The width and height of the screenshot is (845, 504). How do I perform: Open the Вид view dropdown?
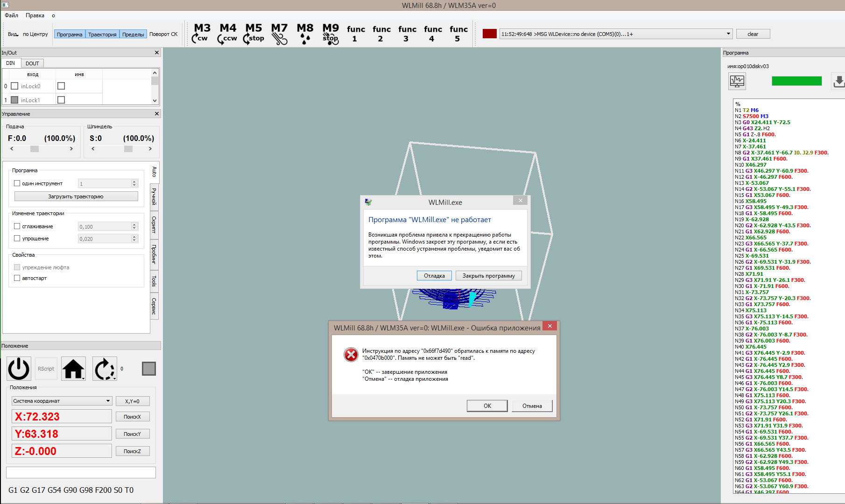(13, 34)
